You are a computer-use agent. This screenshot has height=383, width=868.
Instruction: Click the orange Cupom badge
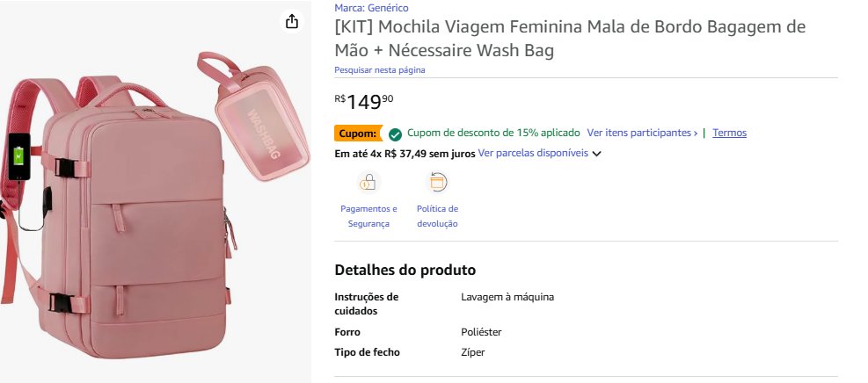[x=357, y=134]
